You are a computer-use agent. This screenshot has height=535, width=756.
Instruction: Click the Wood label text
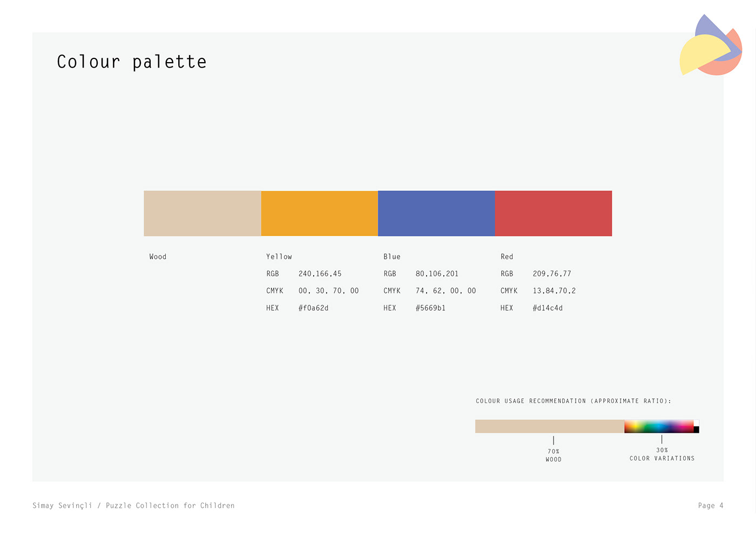pyautogui.click(x=158, y=257)
